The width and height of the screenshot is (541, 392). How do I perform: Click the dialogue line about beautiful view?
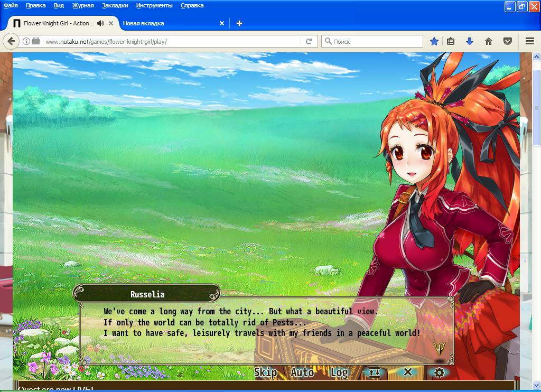tap(241, 311)
